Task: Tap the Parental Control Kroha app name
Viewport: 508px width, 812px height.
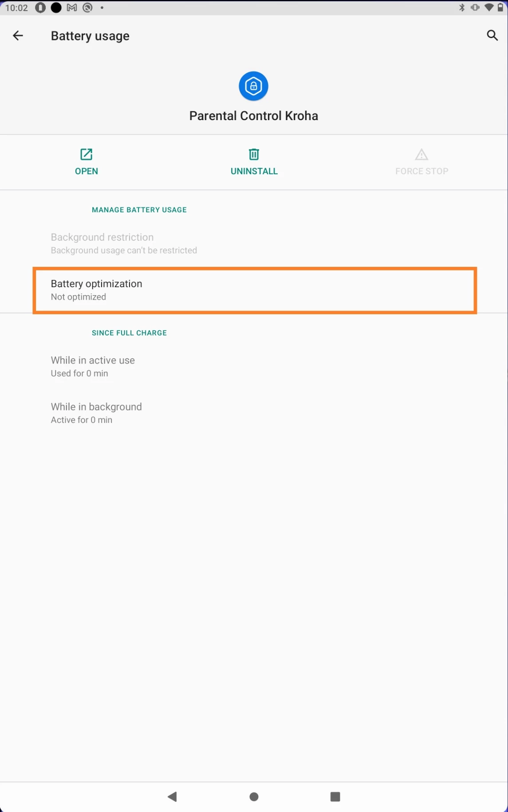Action: click(254, 116)
